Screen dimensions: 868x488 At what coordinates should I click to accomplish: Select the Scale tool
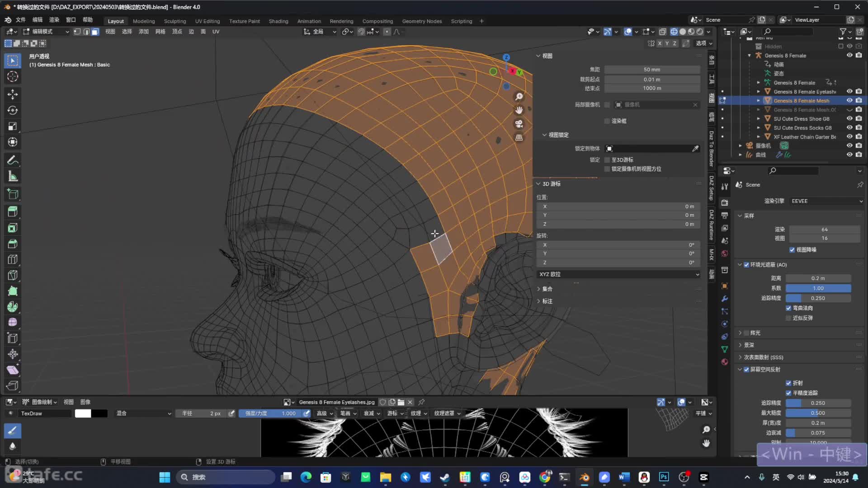click(13, 126)
